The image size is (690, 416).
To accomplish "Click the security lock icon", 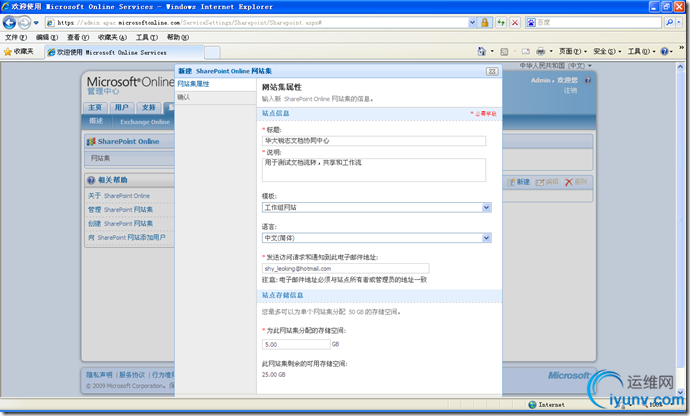I will pos(484,22).
